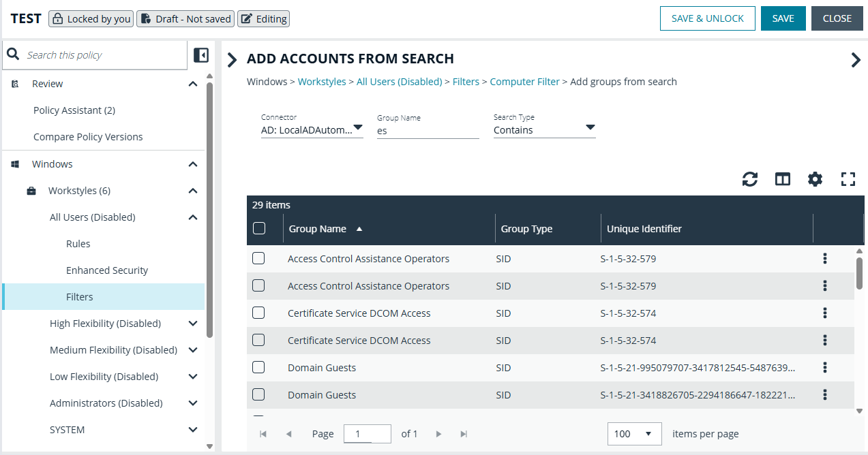Go to next page pager icon
Viewport: 868px width, 455px height.
click(438, 434)
